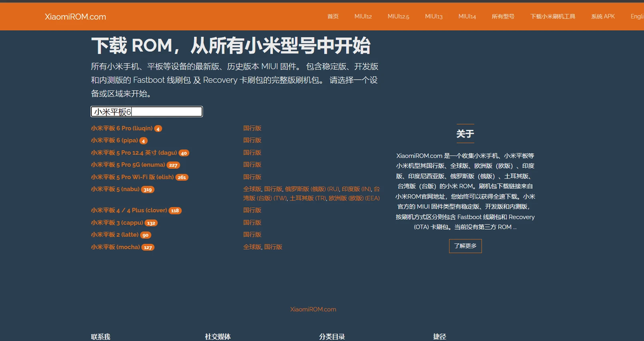This screenshot has width=644, height=341.
Task: Click 国行版 for 小米平板 6 Pro row
Action: (x=252, y=128)
